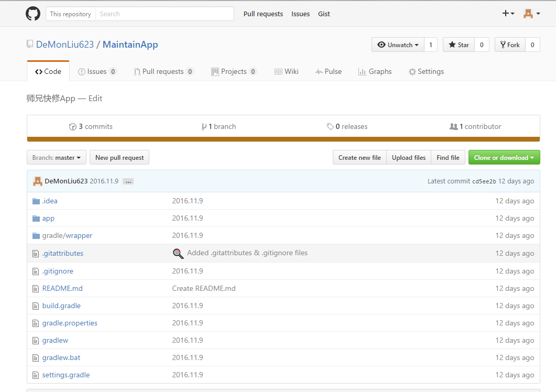Click Upload files button
The width and height of the screenshot is (556, 392).
(x=409, y=158)
